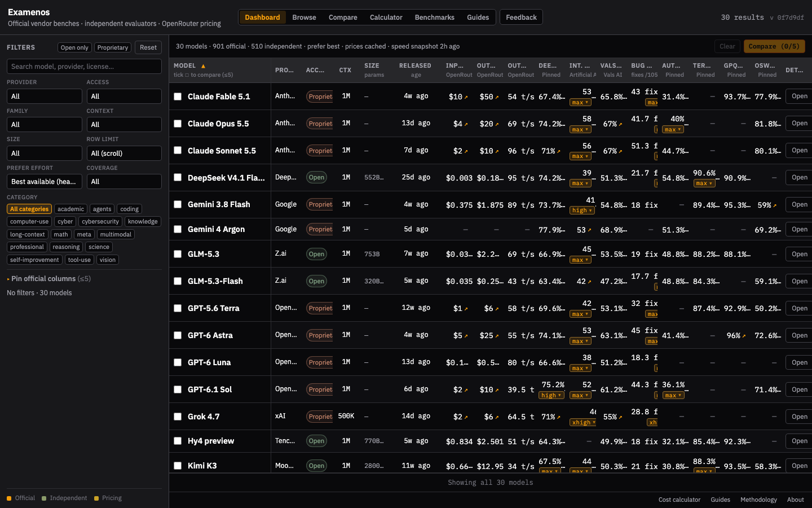Screen dimensions: 812x508
Task: Open the Prefer Effort dropdown
Action: pos(45,181)
